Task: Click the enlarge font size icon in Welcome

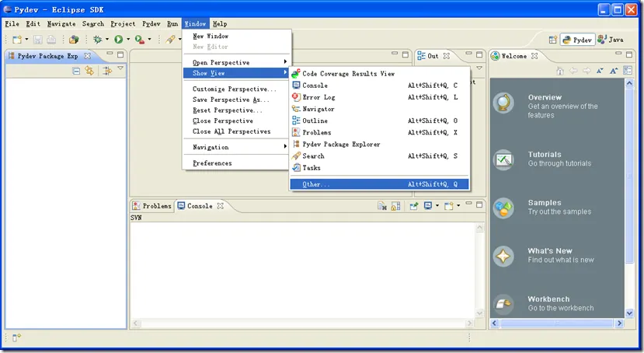Action: point(614,71)
